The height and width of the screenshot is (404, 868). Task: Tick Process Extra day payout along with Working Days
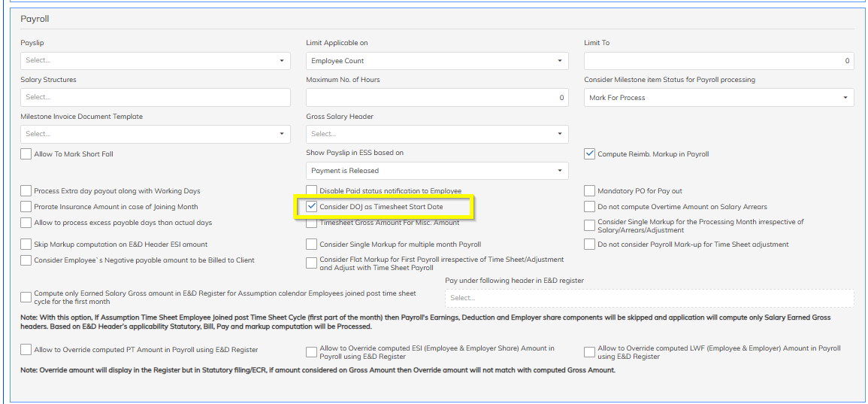click(x=26, y=190)
